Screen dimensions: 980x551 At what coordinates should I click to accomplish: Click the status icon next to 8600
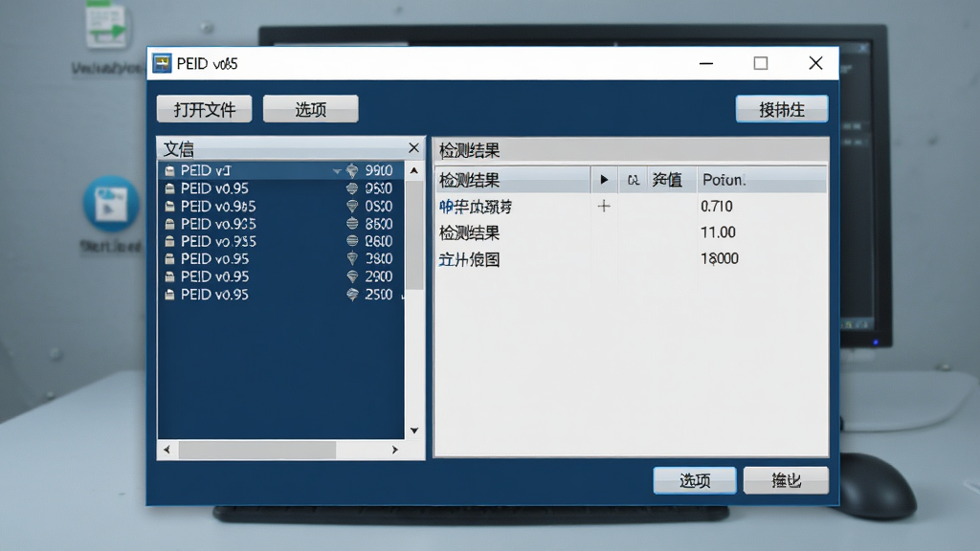coord(352,224)
